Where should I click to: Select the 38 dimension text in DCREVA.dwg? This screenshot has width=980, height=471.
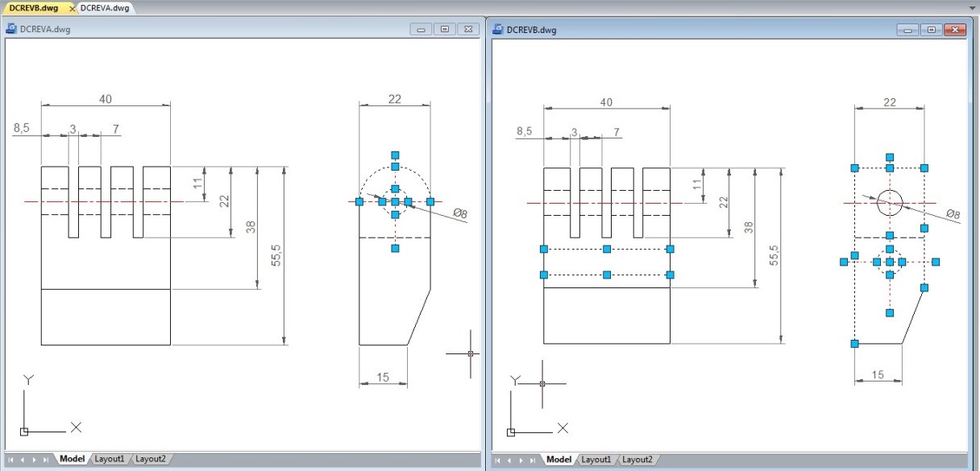[x=251, y=227]
